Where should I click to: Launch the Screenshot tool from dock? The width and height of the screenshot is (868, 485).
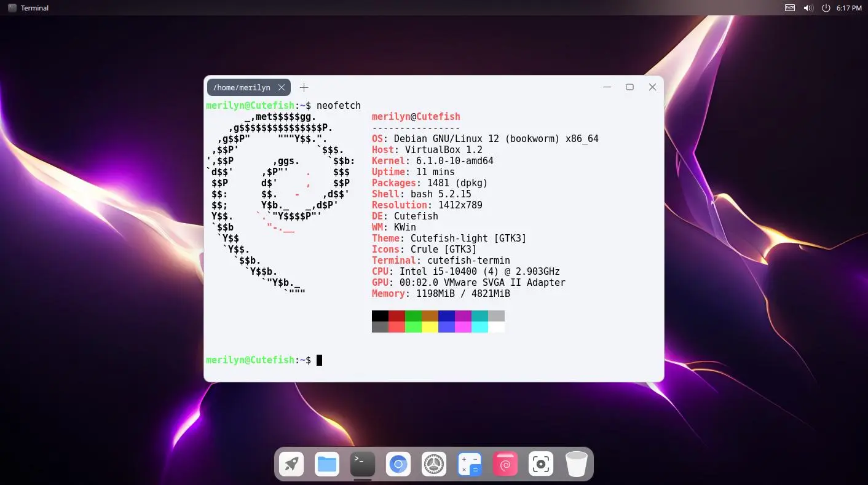[541, 464]
